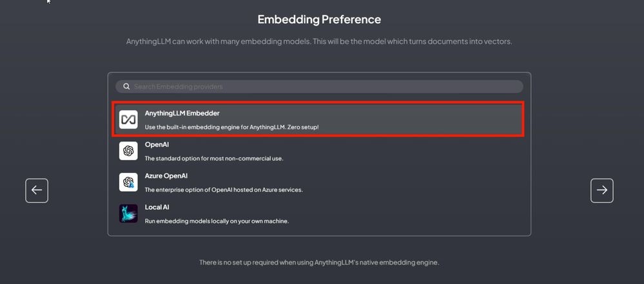Screen dimensions: 644x284
Task: Click the 'turns documents into vectors' subtitle
Action: [319, 41]
